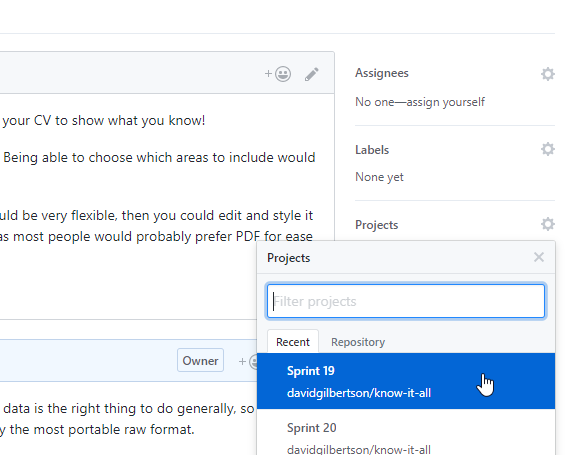Click the davidgilbertson/know-it-all text under Sprint 19

tap(359, 393)
